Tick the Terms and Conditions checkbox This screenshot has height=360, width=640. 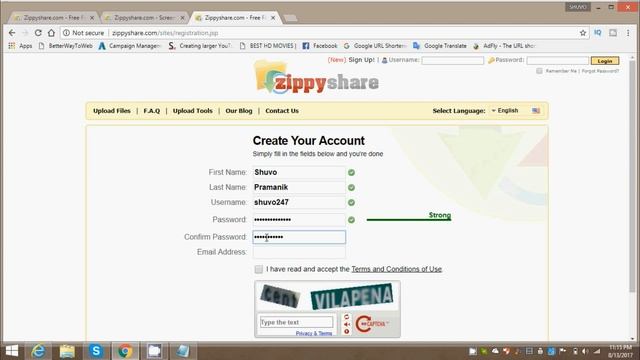tap(258, 269)
